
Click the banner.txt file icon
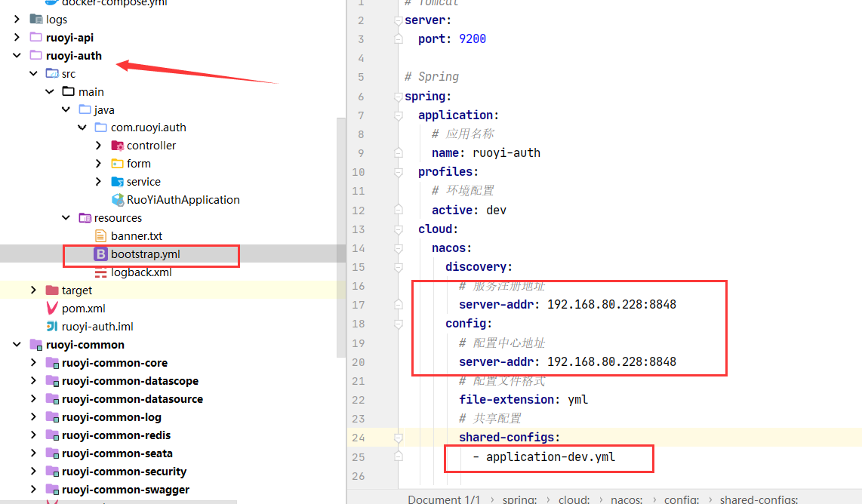101,236
